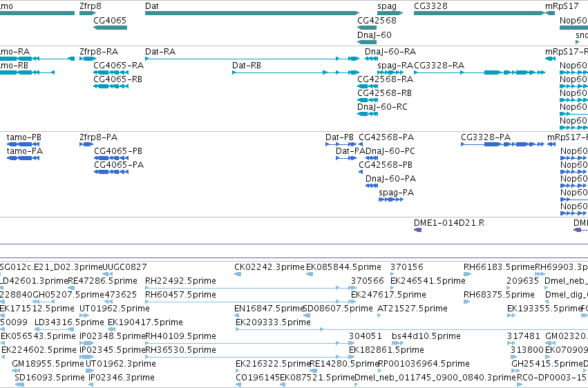Select the EK085844.5prime EST label
Viewport: 588px width, 388px height.
click(343, 267)
